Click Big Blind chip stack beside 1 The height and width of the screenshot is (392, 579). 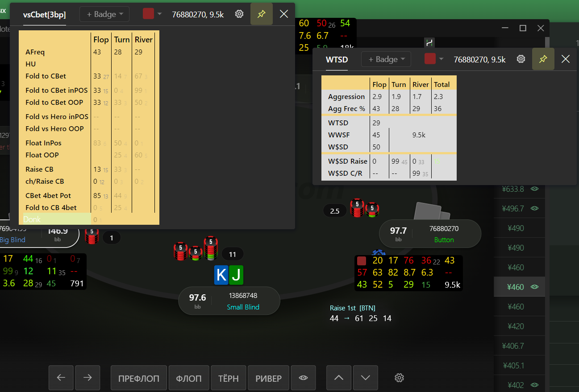(92, 236)
